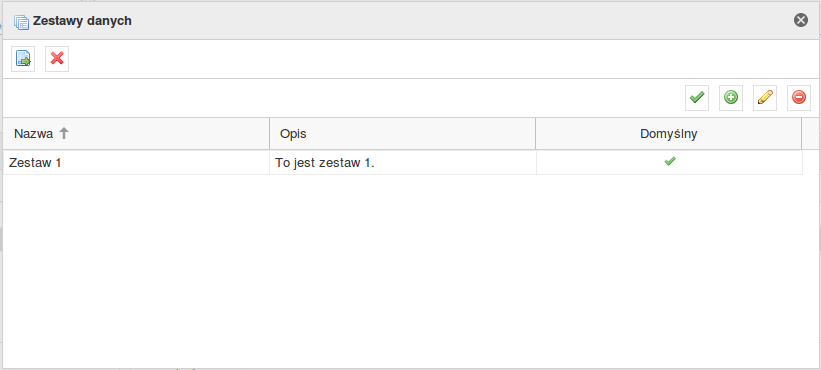The image size is (821, 370).
Task: Remove dataset with red minus icon
Action: tap(798, 98)
